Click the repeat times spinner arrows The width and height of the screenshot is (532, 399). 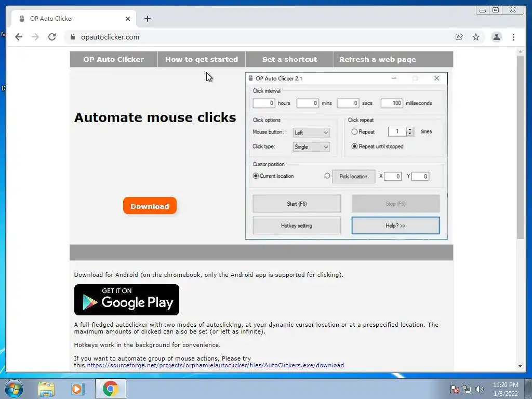[x=410, y=131]
